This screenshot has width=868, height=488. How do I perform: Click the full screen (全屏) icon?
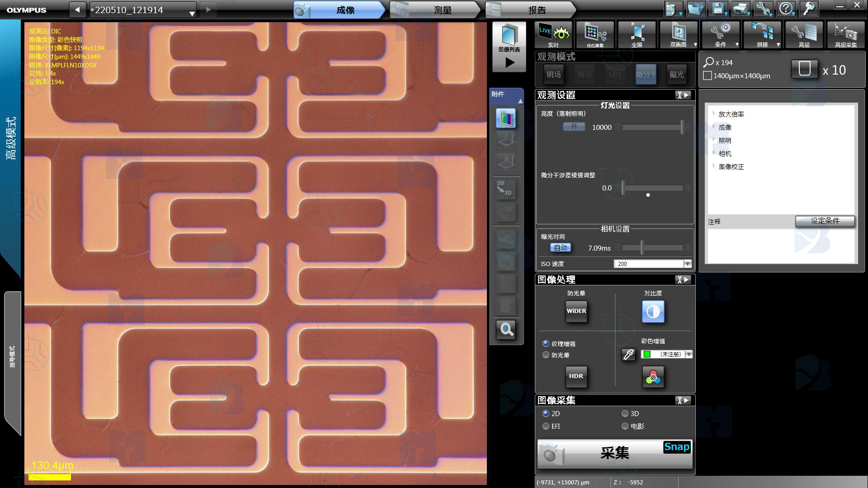pos(637,34)
